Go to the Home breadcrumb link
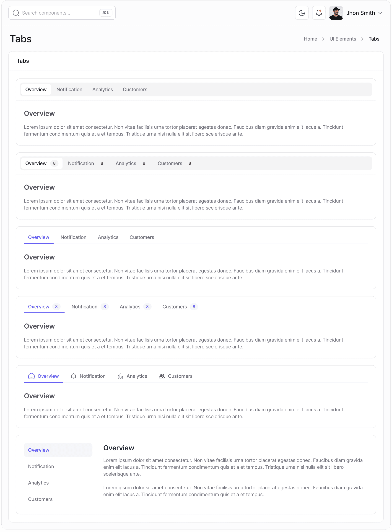 click(x=310, y=39)
